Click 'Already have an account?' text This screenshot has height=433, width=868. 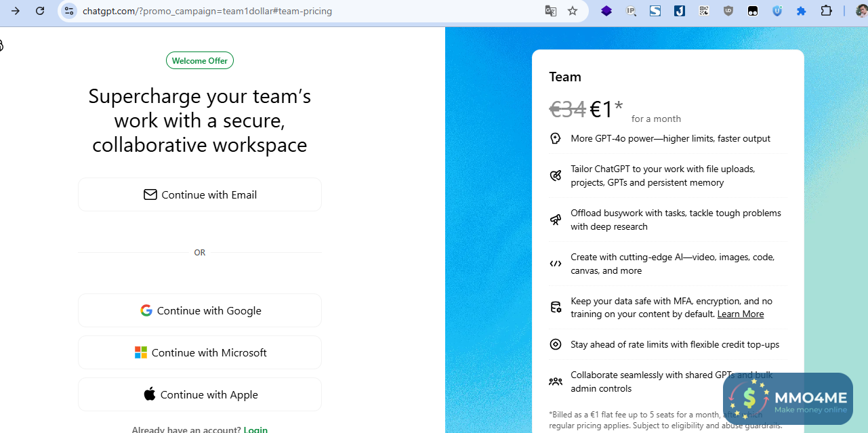[x=186, y=430]
